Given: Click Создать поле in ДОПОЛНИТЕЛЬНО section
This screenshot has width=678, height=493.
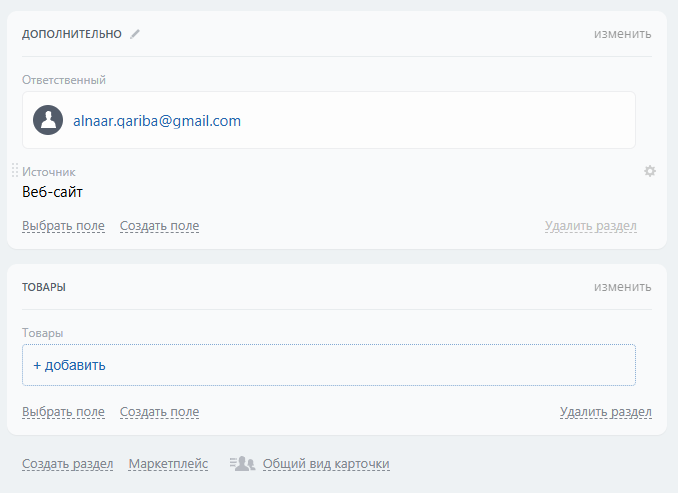Looking at the screenshot, I should [159, 226].
